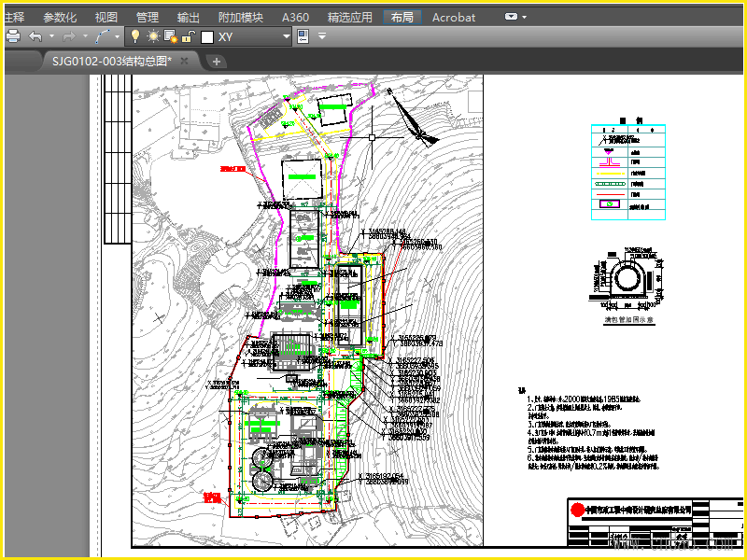Click the Redo arrow icon
The width and height of the screenshot is (747, 560).
click(x=71, y=36)
